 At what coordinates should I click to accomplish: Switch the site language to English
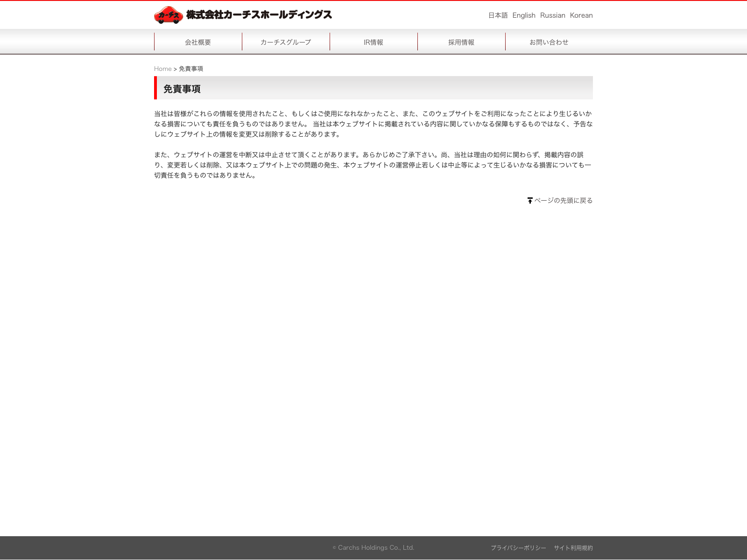523,15
